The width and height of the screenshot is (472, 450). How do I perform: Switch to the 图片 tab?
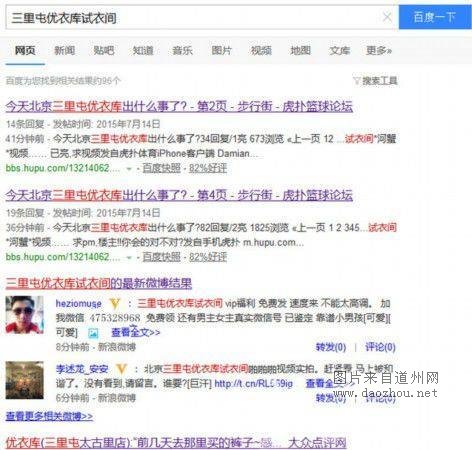click(222, 50)
